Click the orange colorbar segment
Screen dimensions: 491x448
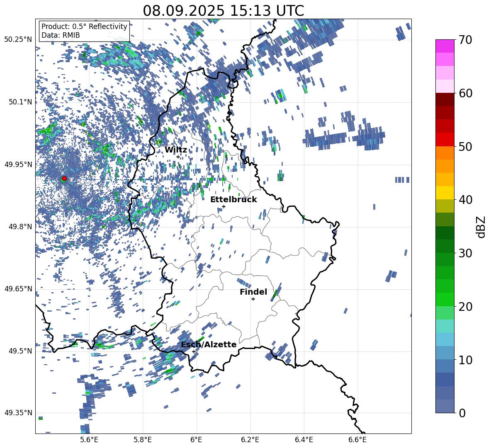[445, 153]
